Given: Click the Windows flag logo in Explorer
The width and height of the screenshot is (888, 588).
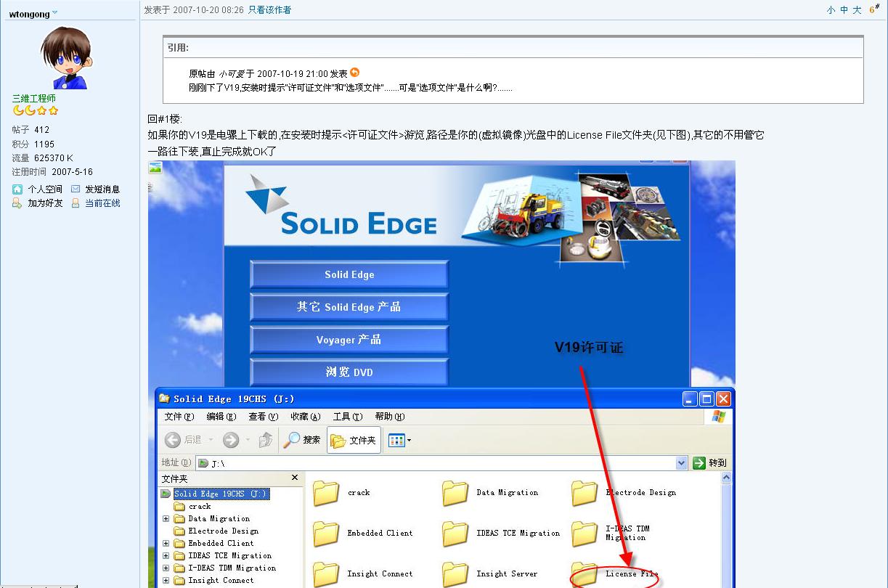Looking at the screenshot, I should (x=719, y=417).
